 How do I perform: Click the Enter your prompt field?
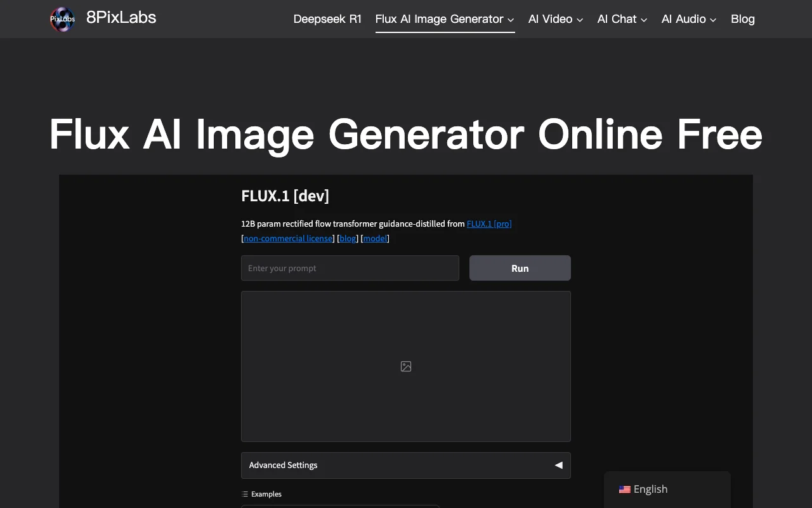pos(350,268)
